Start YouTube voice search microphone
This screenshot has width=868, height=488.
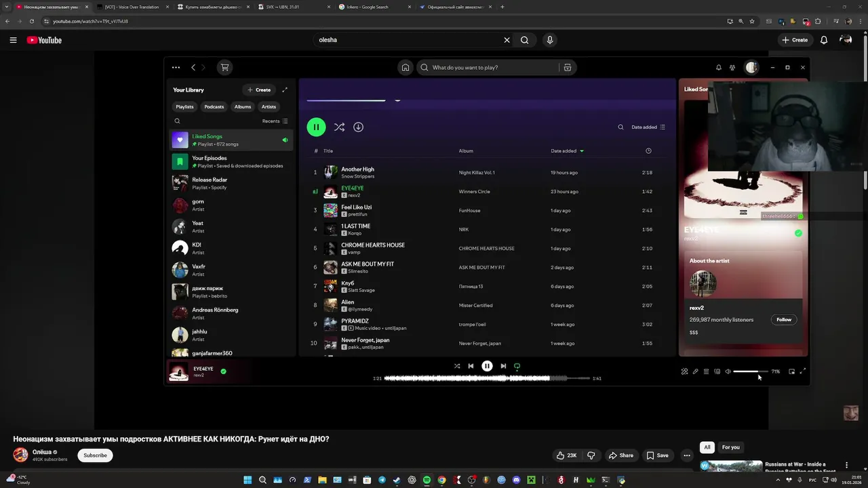[550, 40]
